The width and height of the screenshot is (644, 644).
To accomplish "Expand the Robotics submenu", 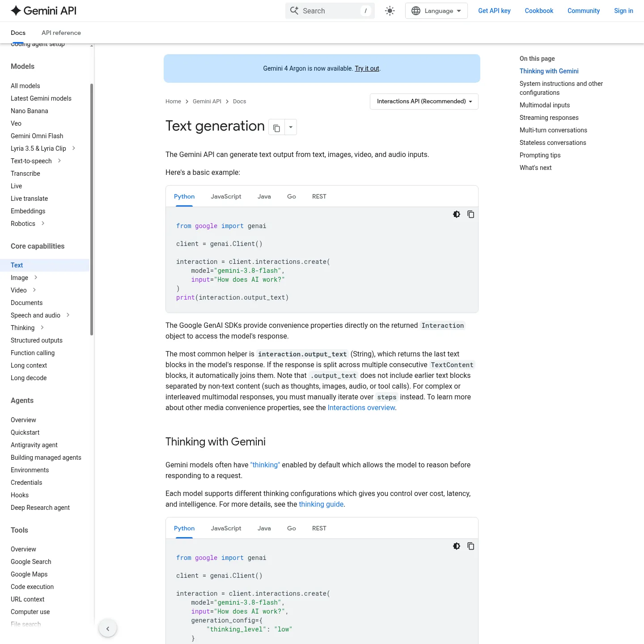I will tap(43, 224).
